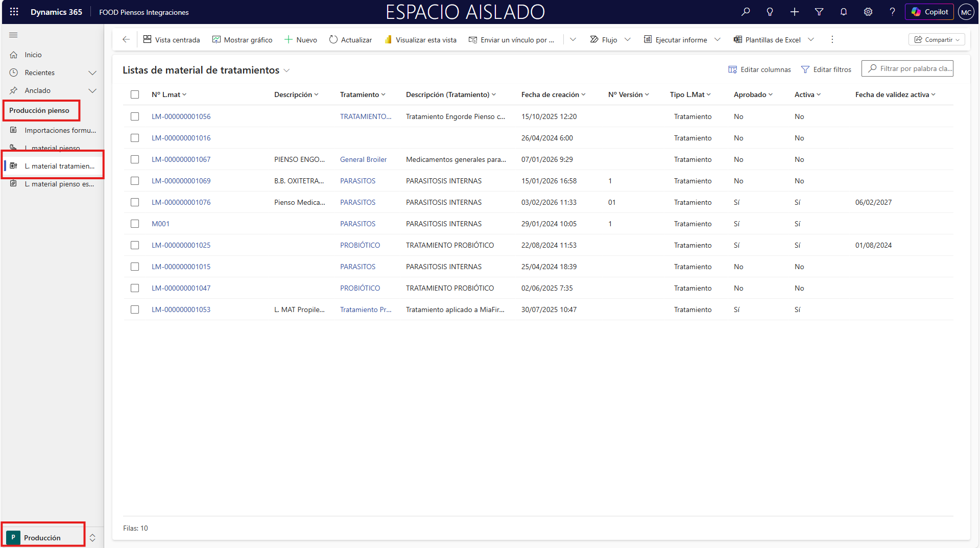Open Importaciones formu... in sidebar
Screen dimensions: 980x548
tap(60, 130)
